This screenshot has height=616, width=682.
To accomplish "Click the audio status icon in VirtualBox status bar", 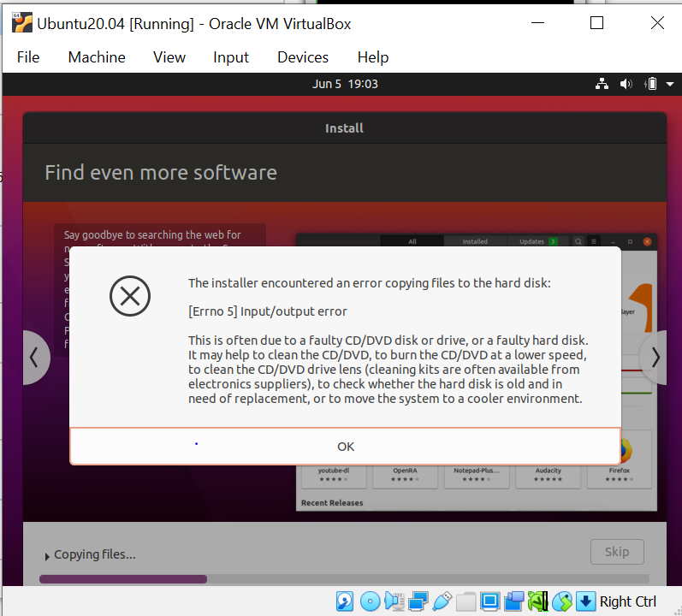I will [394, 601].
